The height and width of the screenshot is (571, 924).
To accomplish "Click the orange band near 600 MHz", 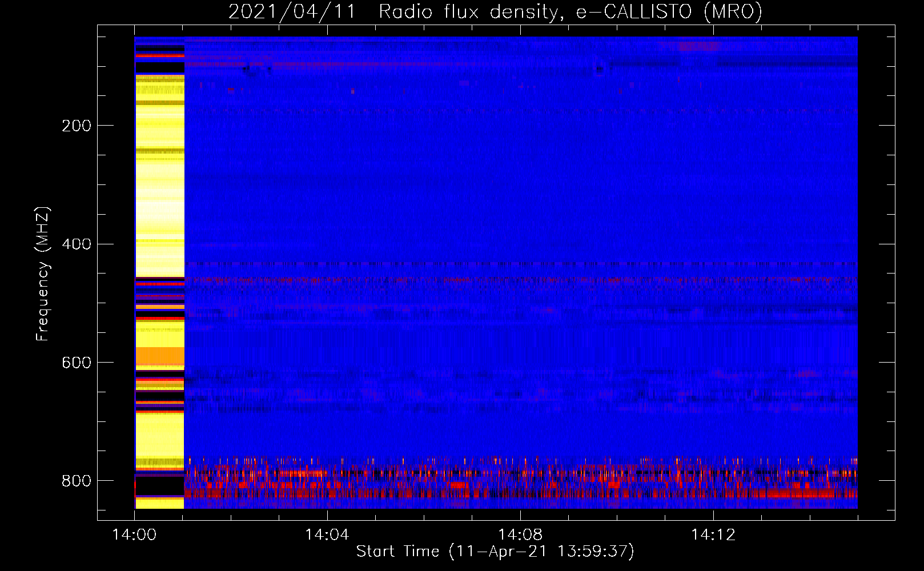I will click(160, 356).
